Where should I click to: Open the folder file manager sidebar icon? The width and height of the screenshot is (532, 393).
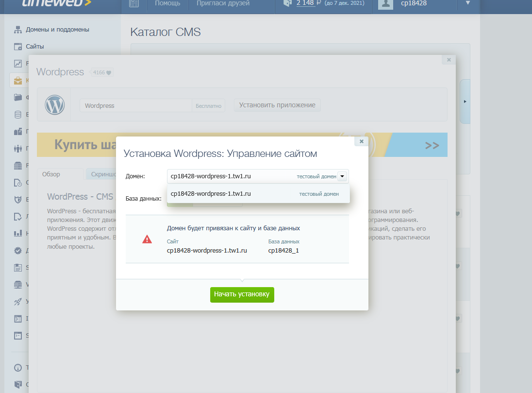[x=18, y=98]
